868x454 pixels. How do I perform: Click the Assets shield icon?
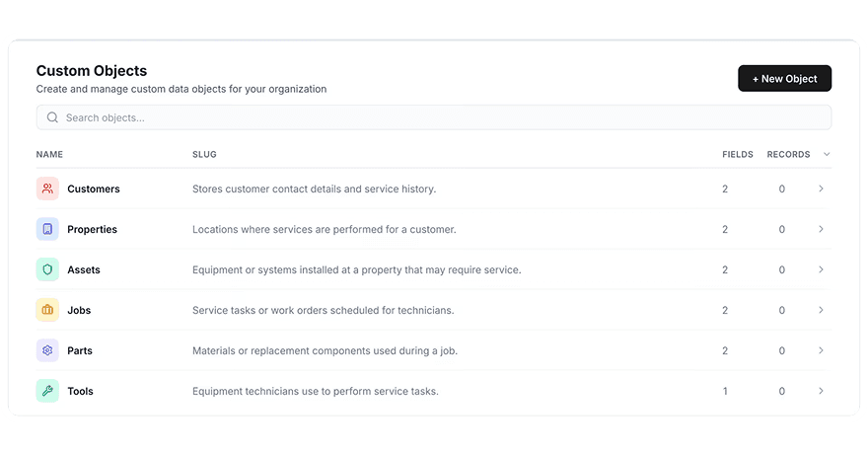point(47,269)
